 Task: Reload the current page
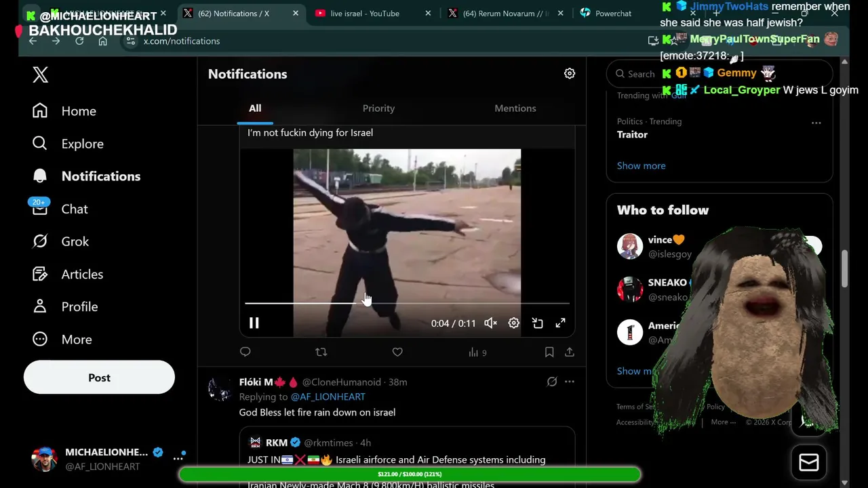pyautogui.click(x=79, y=41)
